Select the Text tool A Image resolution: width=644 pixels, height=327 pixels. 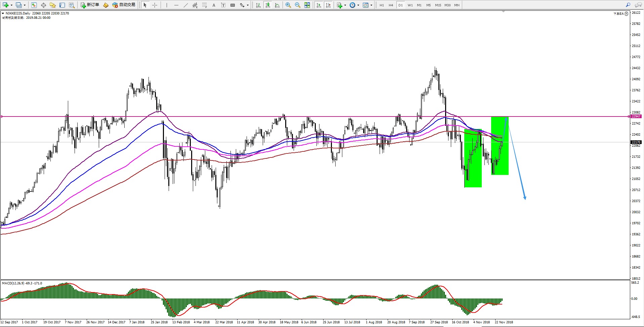coord(214,5)
